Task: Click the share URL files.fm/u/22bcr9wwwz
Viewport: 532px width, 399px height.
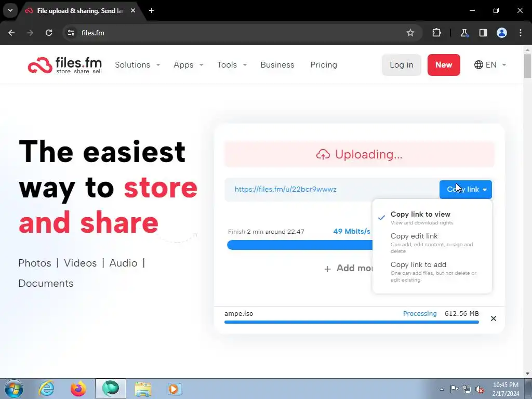Action: [x=285, y=189]
